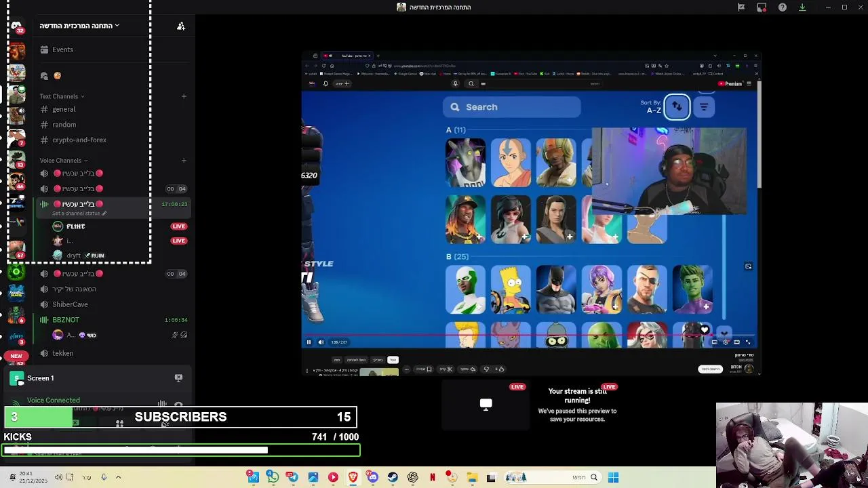The height and width of the screenshot is (488, 868).
Task: Create a new voice channel plus icon
Action: coord(184,161)
